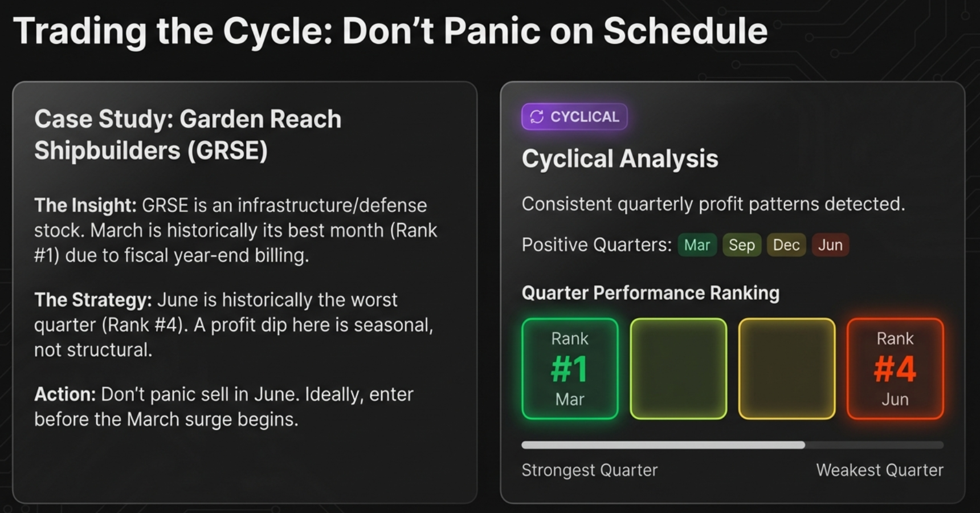The image size is (980, 513).
Task: Click the Quarter Performance Ranking heading
Action: [650, 293]
